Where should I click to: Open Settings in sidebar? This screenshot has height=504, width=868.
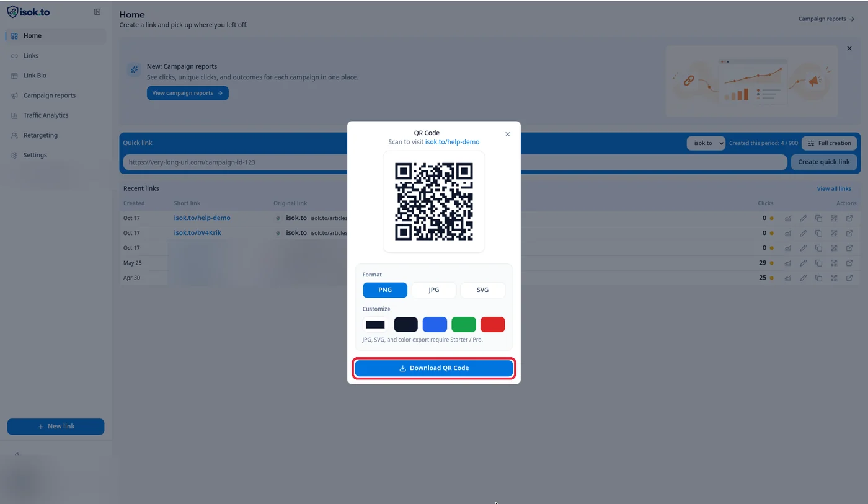[56, 155]
